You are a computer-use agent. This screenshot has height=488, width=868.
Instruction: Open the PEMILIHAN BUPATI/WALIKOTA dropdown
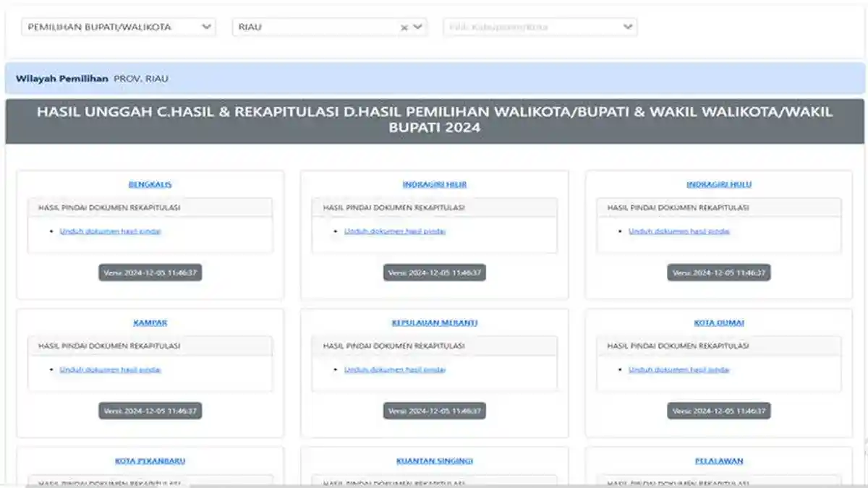[x=119, y=27]
